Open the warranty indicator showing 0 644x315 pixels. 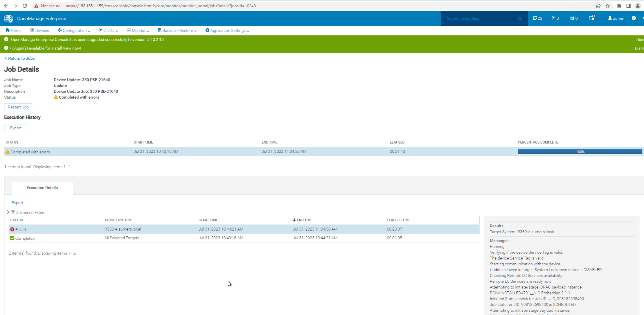pyautogui.click(x=574, y=18)
